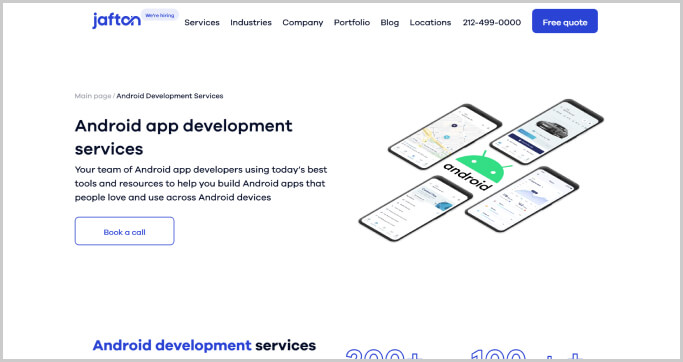Click the 212-499-0000 phone number
683x362 pixels.
tap(492, 23)
